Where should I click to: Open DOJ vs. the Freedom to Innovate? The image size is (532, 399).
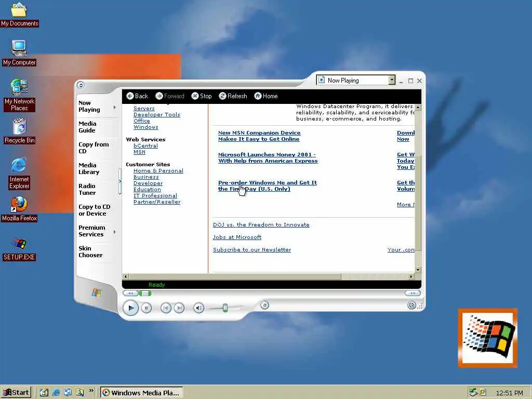(261, 224)
